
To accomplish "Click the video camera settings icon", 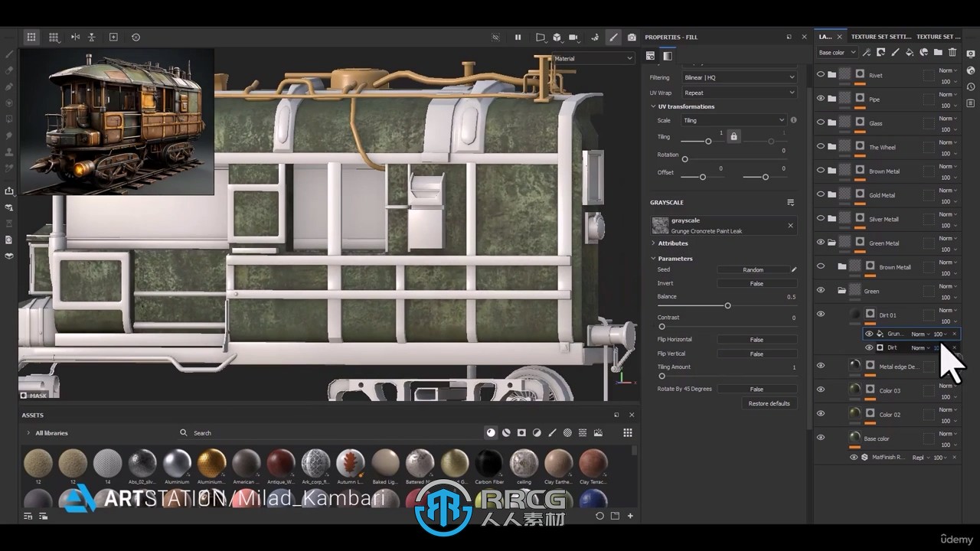I will (574, 37).
